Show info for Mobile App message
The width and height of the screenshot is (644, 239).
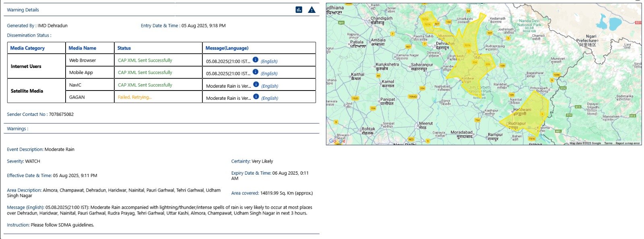coord(255,72)
